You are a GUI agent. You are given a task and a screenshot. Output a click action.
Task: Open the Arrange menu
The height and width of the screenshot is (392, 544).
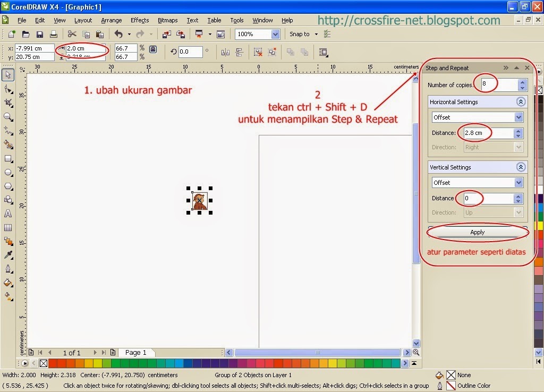112,20
